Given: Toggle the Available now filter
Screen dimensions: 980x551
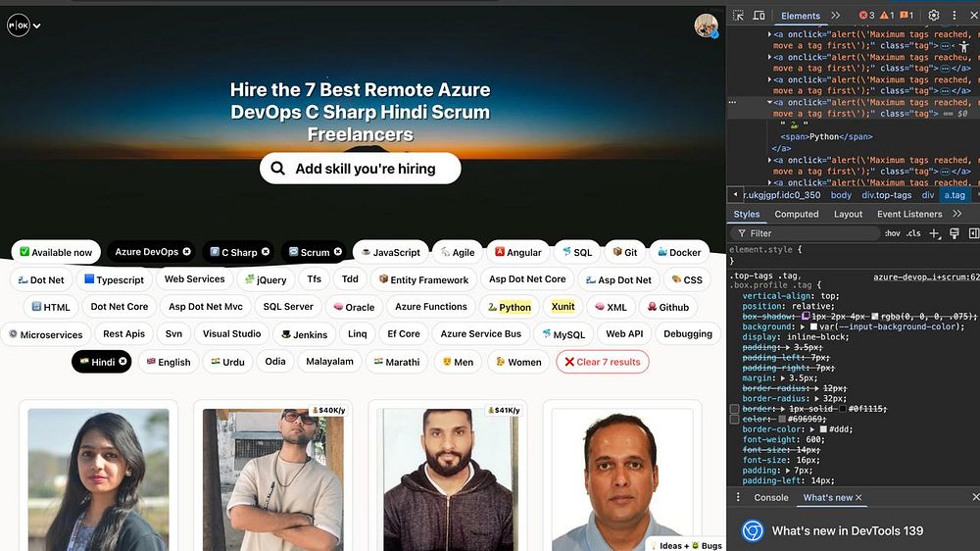Looking at the screenshot, I should click(x=56, y=252).
